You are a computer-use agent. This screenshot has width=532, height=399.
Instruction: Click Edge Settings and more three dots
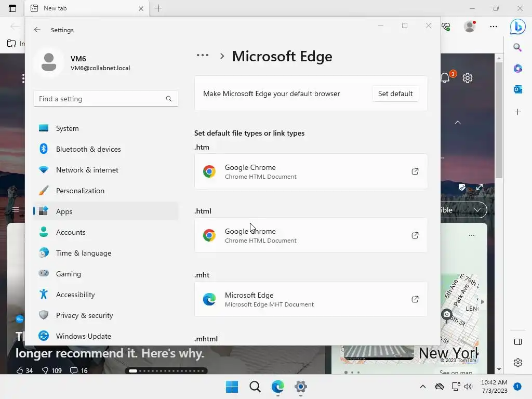(x=494, y=26)
